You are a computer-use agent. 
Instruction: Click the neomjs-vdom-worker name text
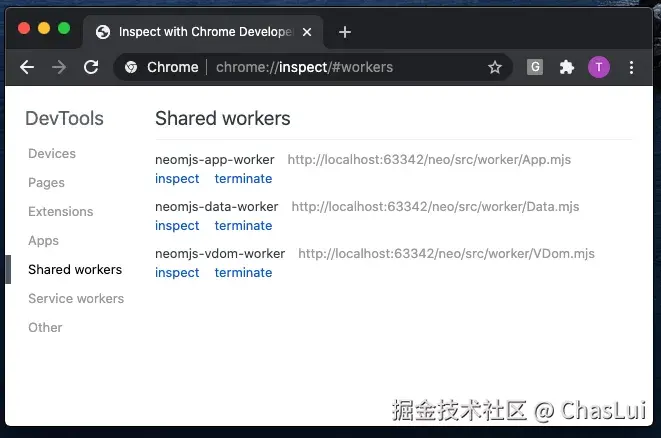click(x=220, y=254)
